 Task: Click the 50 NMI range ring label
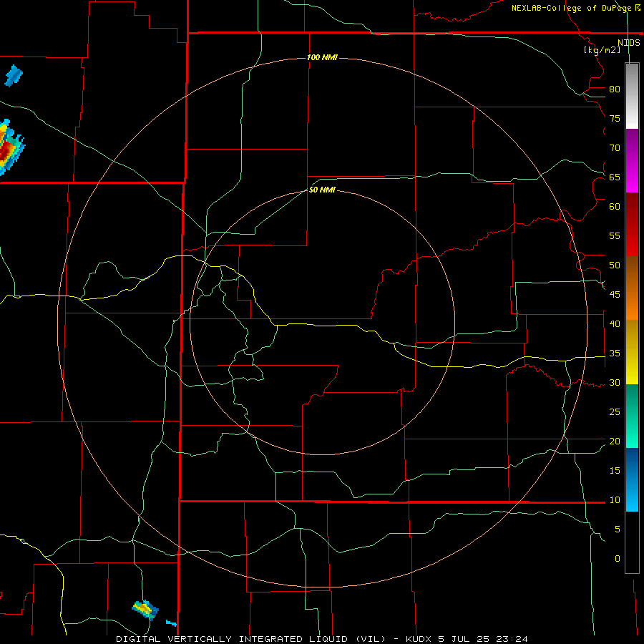(322, 190)
